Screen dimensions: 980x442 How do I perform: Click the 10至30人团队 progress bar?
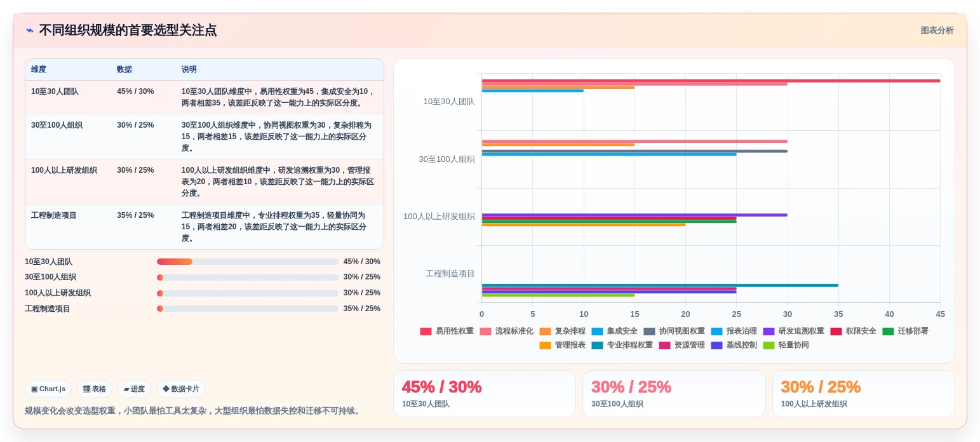(x=248, y=262)
